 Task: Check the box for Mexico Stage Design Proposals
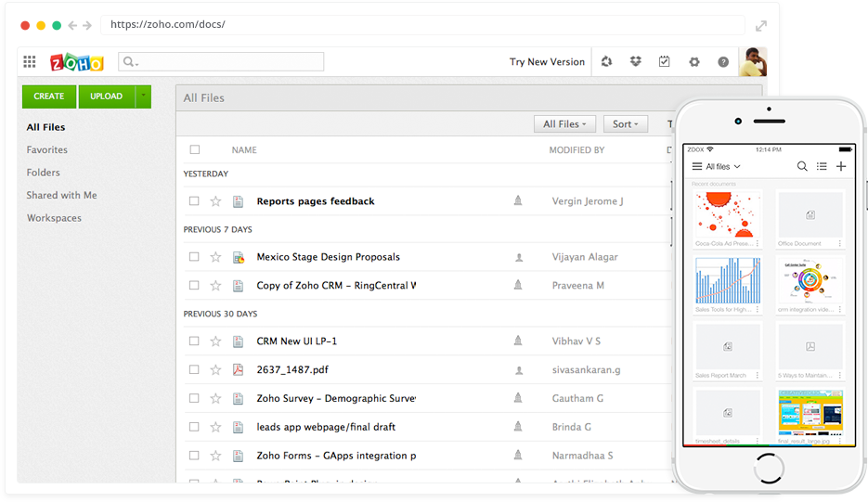194,257
